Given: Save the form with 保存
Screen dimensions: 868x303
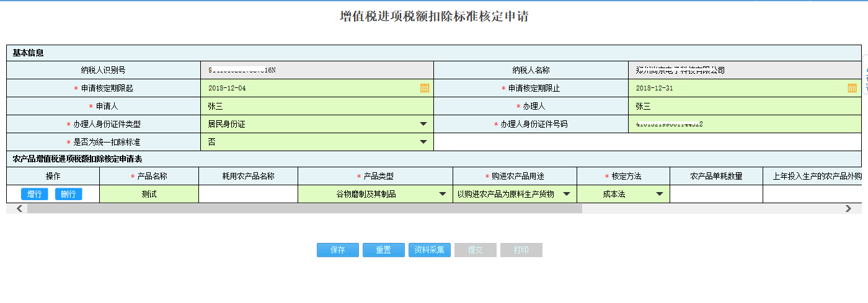Looking at the screenshot, I should (337, 250).
